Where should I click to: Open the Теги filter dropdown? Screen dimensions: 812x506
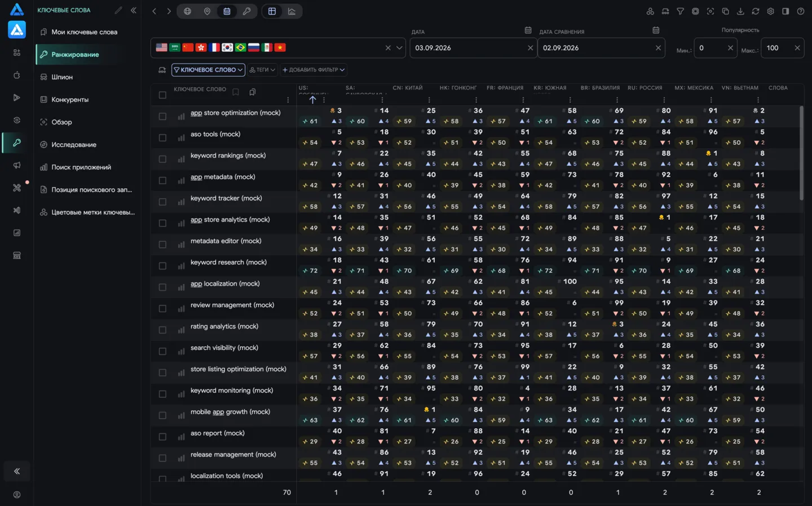[x=262, y=70]
